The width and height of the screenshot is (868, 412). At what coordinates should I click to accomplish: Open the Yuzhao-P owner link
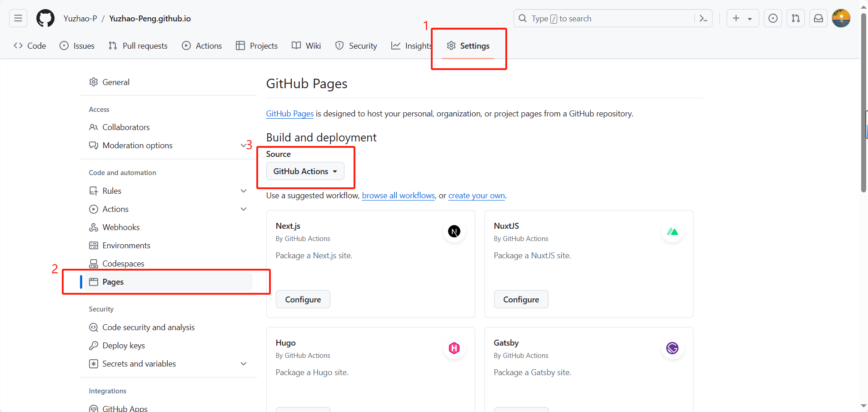pyautogui.click(x=80, y=18)
